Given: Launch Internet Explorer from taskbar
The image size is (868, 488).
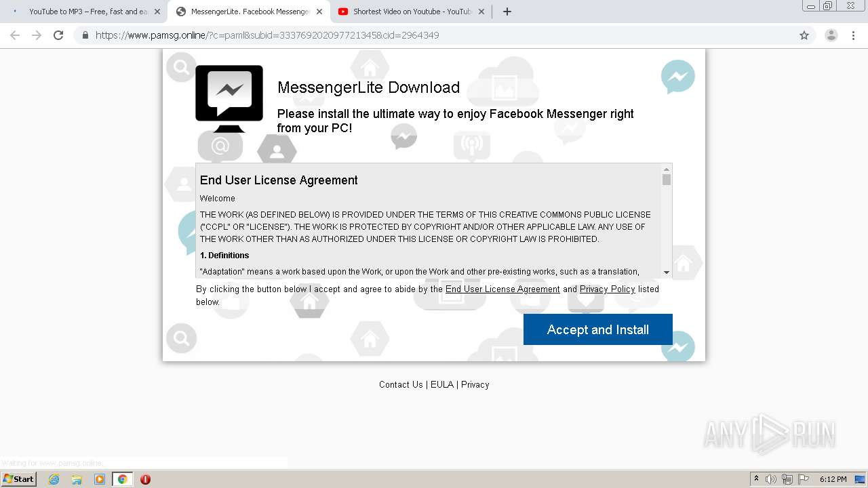Looking at the screenshot, I should (54, 479).
